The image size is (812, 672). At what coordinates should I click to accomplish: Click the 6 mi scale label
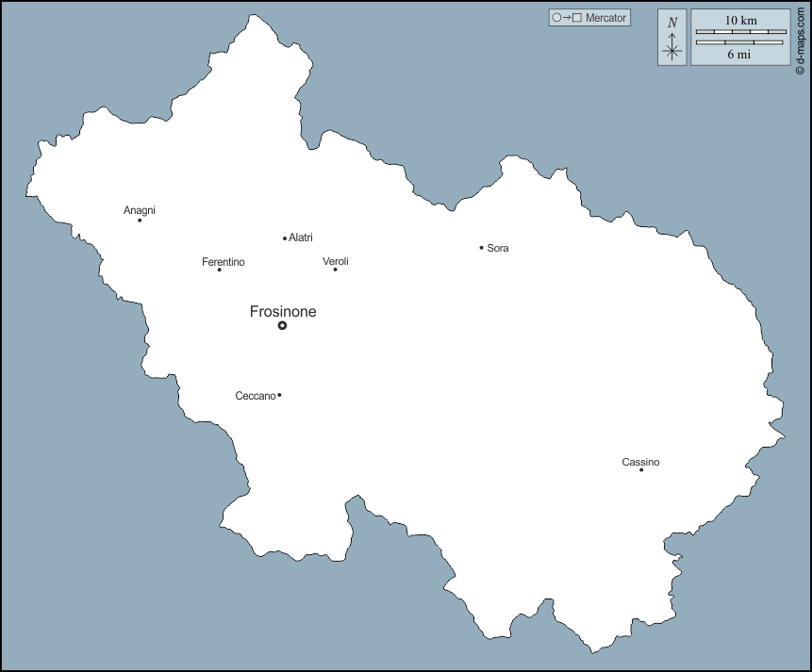pos(739,55)
